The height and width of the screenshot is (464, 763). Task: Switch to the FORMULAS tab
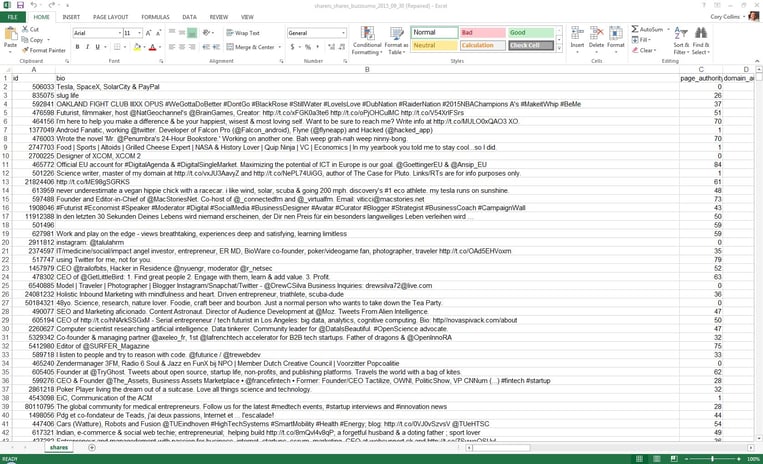pyautogui.click(x=155, y=17)
